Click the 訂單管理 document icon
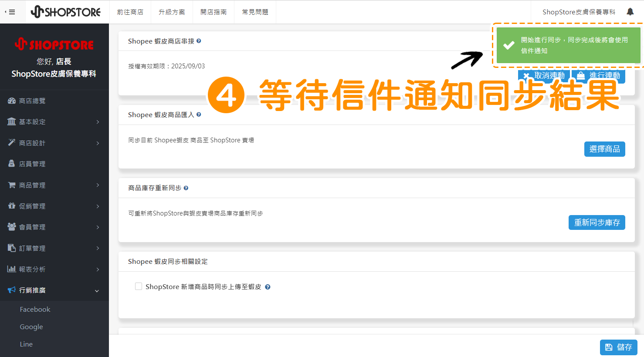644x357 pixels. pyautogui.click(x=12, y=248)
